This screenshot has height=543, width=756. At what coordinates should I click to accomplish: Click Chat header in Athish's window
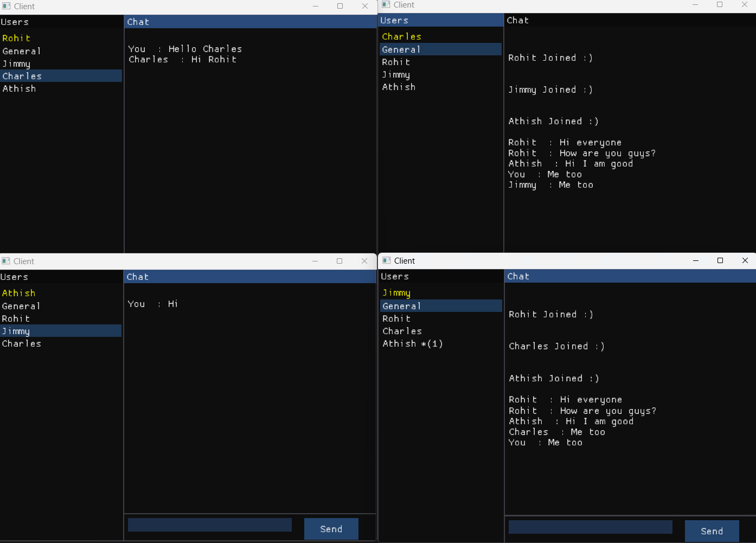pos(250,277)
